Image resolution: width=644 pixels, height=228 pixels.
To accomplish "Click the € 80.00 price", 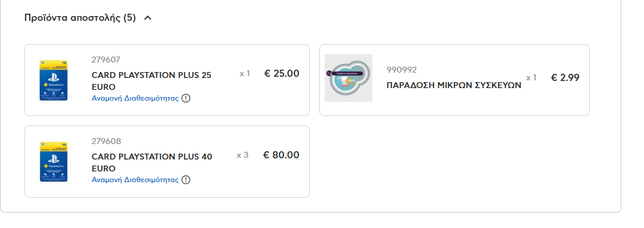I will coord(281,155).
